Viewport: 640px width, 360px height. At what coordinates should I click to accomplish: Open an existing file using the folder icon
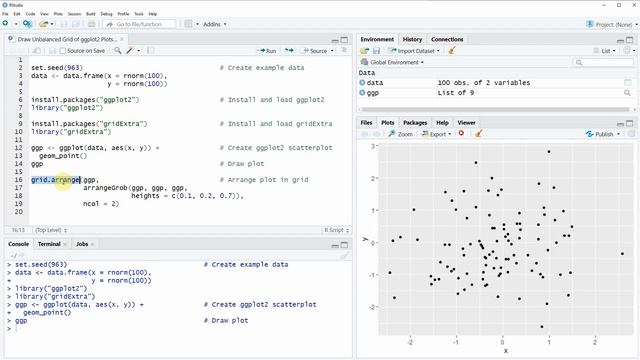tap(43, 24)
